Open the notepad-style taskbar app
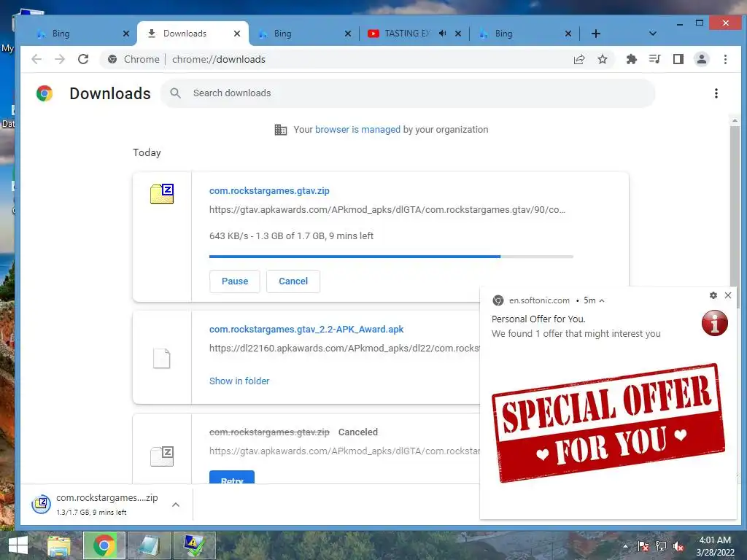The height and width of the screenshot is (560, 747). click(149, 545)
